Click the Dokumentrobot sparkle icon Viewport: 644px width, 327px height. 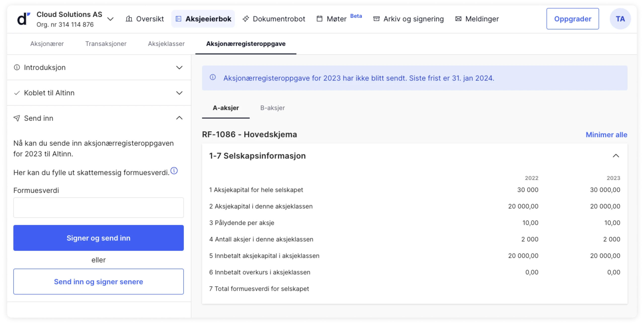(246, 19)
